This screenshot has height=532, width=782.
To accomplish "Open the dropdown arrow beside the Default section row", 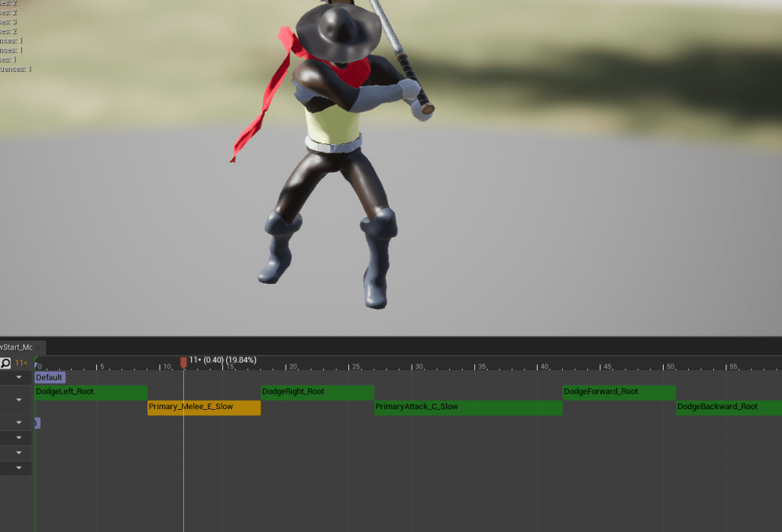I will 19,377.
